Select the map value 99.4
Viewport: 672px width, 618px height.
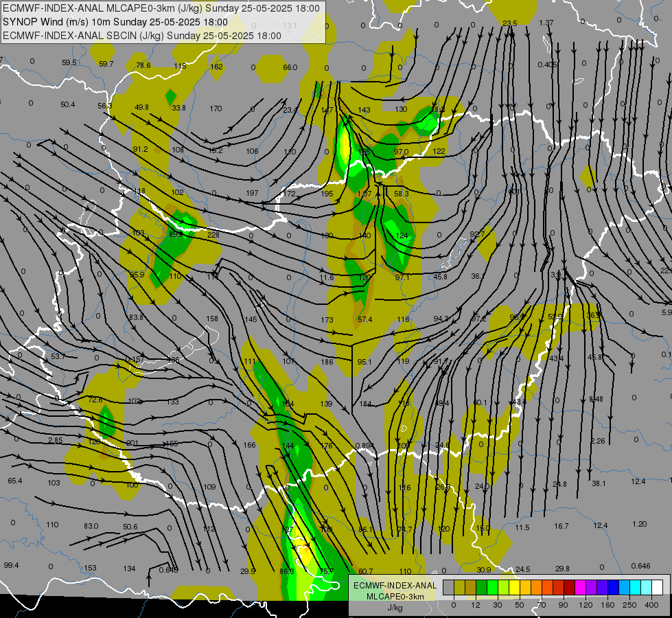pyautogui.click(x=11, y=565)
